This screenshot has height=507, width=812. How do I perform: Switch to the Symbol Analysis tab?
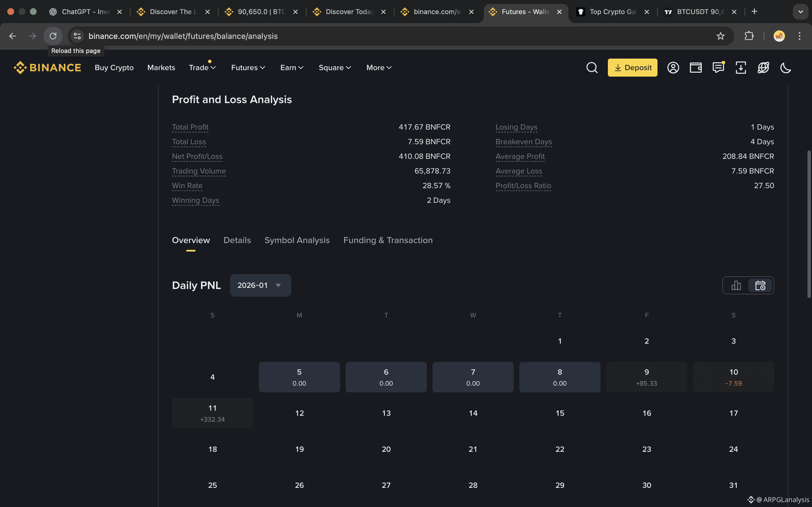coord(297,241)
